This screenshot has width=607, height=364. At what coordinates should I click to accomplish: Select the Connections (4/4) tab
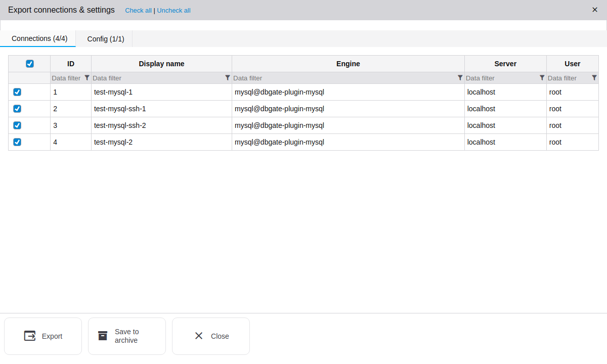coord(39,38)
